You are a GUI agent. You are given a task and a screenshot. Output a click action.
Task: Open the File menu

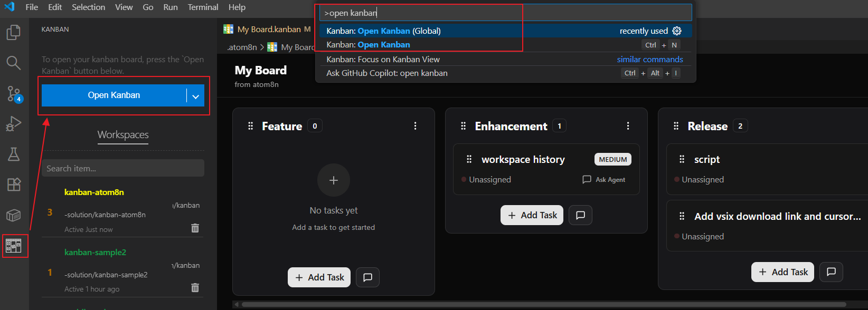(32, 7)
